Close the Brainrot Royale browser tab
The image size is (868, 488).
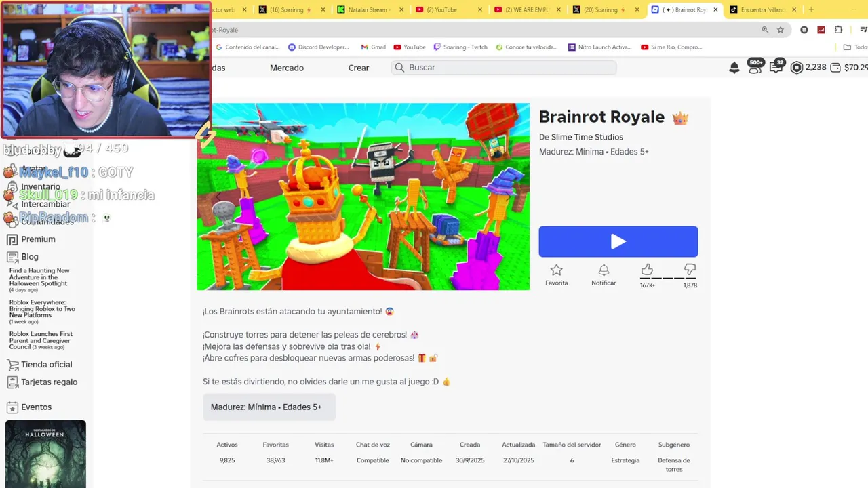(x=715, y=9)
